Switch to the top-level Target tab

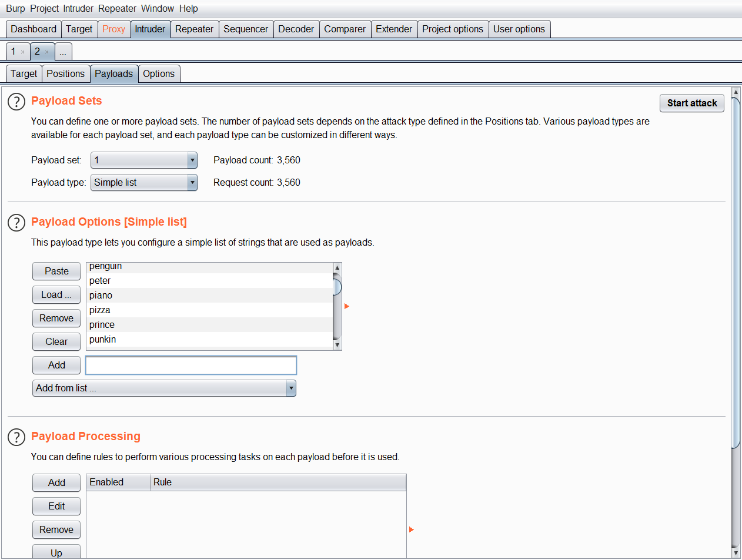point(79,29)
